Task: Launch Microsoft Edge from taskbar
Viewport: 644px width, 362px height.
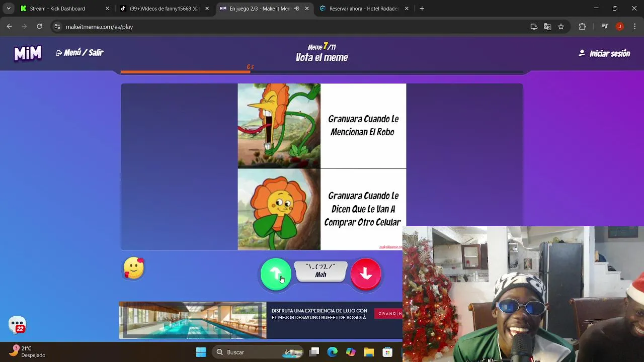Action: [x=333, y=352]
